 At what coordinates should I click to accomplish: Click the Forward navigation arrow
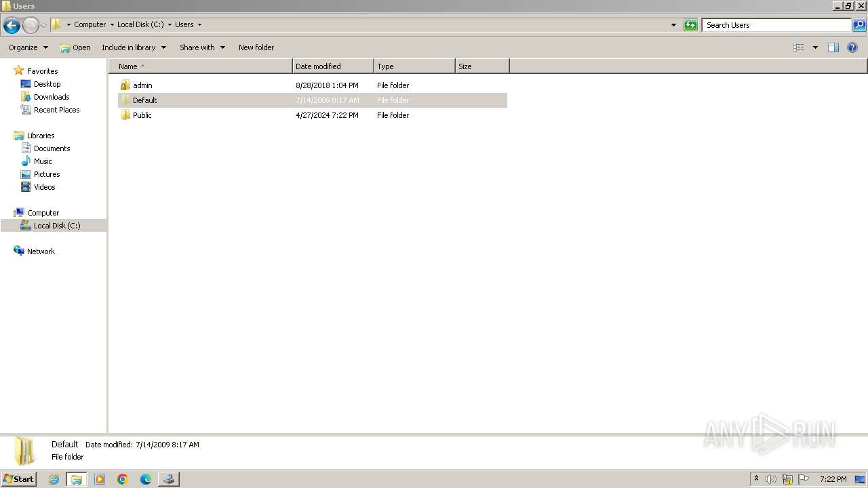[x=31, y=26]
